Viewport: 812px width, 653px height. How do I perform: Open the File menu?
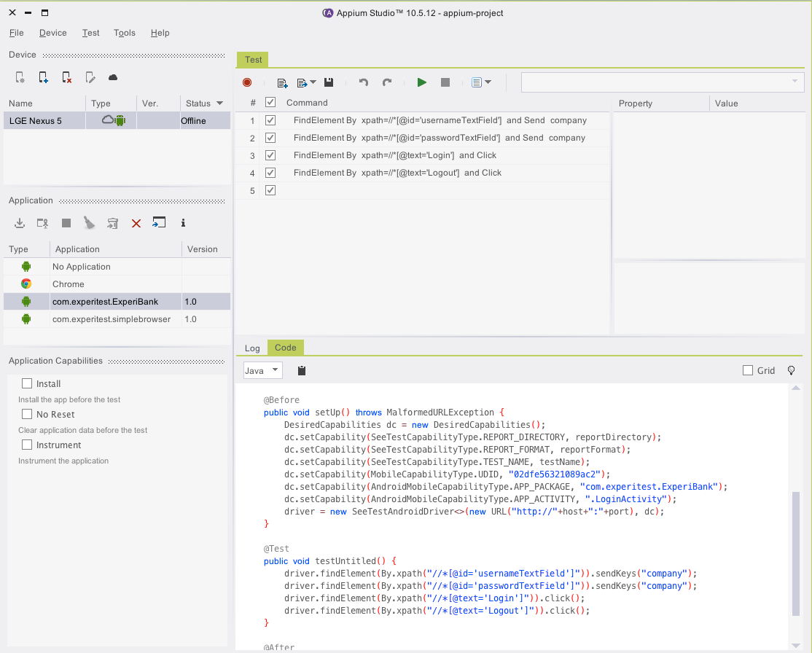17,33
